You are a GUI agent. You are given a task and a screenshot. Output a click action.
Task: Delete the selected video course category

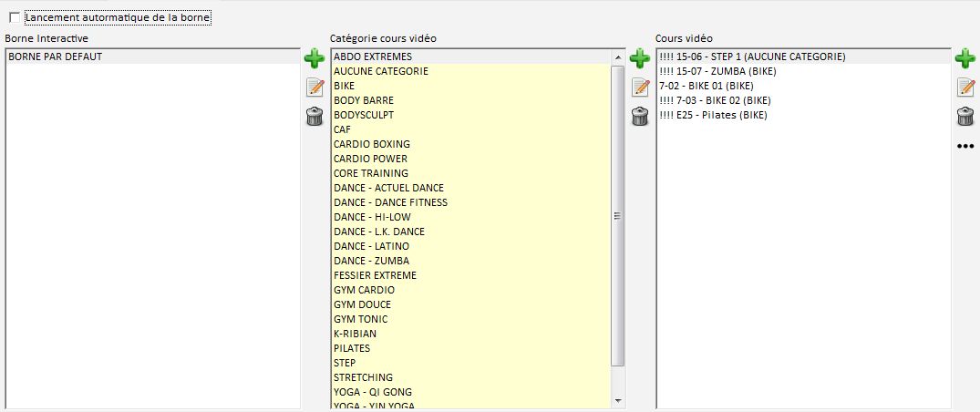point(639,116)
